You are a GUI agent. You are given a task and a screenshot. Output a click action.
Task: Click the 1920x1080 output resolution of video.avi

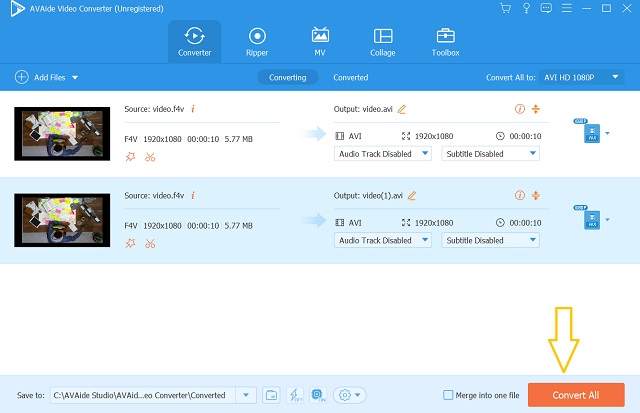(x=434, y=136)
